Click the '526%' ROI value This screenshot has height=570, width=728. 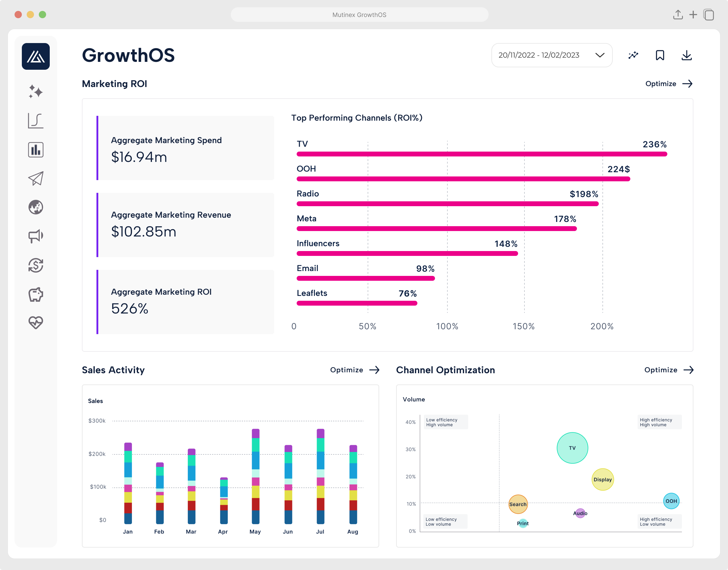(130, 309)
